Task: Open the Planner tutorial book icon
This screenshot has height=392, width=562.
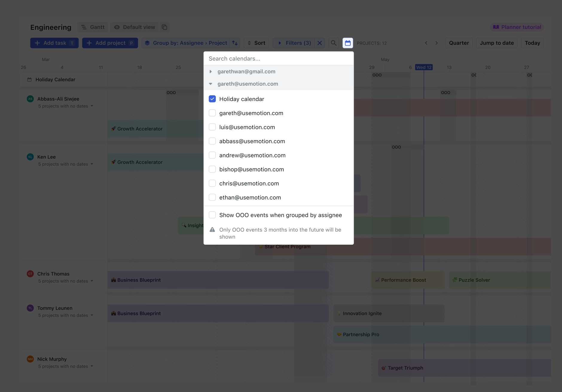Action: coord(496,27)
